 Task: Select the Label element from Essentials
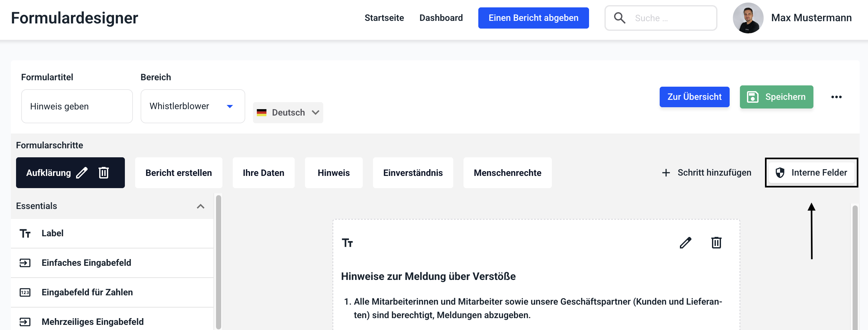tap(52, 233)
